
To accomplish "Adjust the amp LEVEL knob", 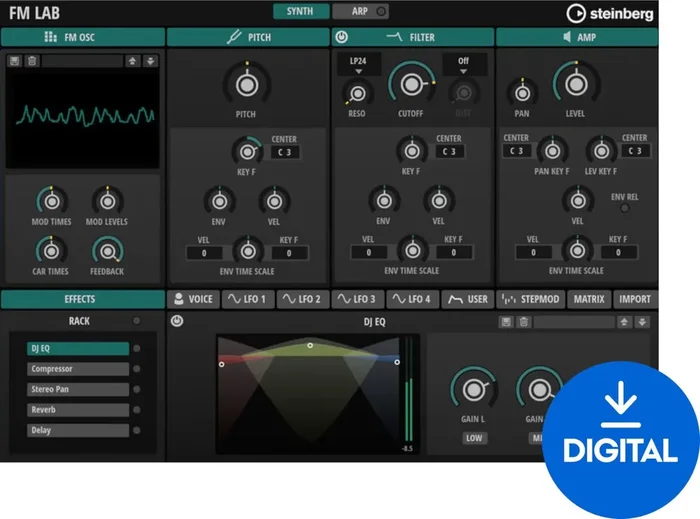I will [x=576, y=83].
